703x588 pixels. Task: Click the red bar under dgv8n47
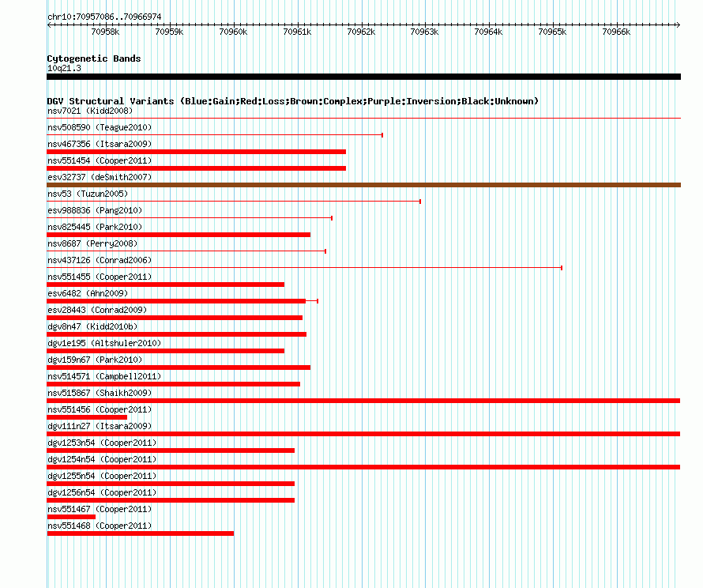177,334
